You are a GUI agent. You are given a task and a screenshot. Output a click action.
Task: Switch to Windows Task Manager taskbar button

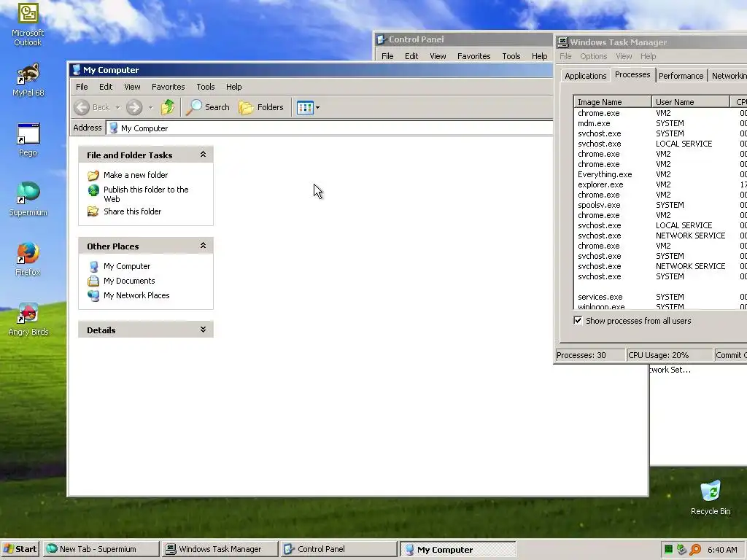(220, 549)
